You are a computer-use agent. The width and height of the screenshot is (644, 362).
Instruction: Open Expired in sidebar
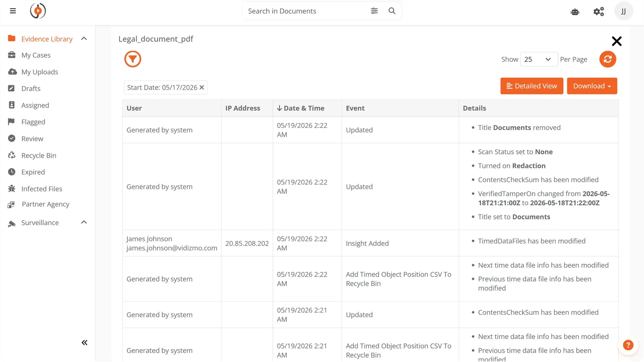[33, 172]
